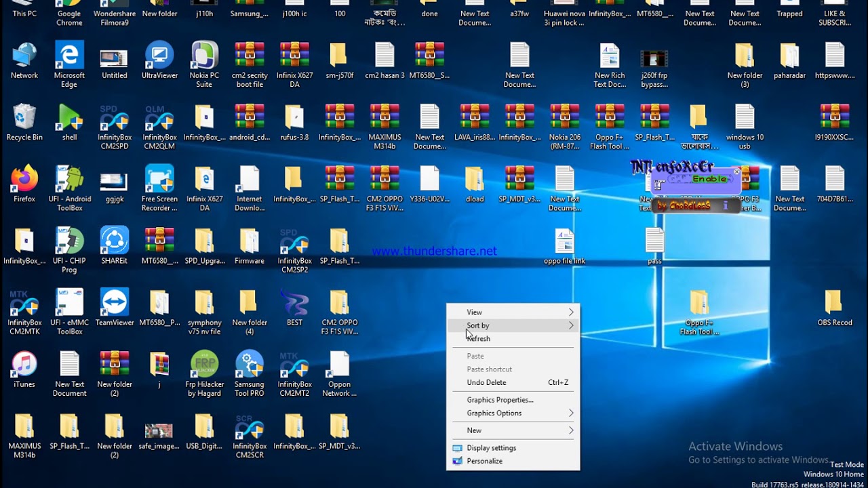Open Display settings menu entry
868x488 pixels.
click(513, 448)
